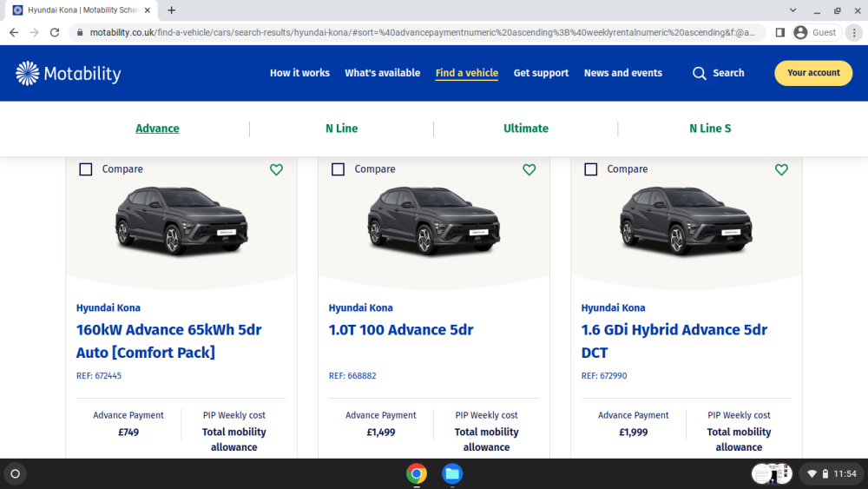Open new browser tab
Screen dimensions: 868x489
(x=172, y=10)
